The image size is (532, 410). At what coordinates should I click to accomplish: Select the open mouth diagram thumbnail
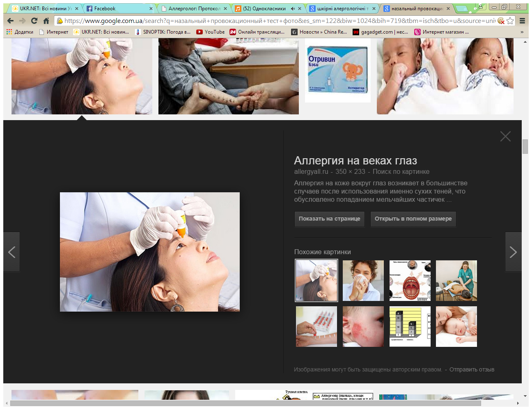click(x=410, y=280)
